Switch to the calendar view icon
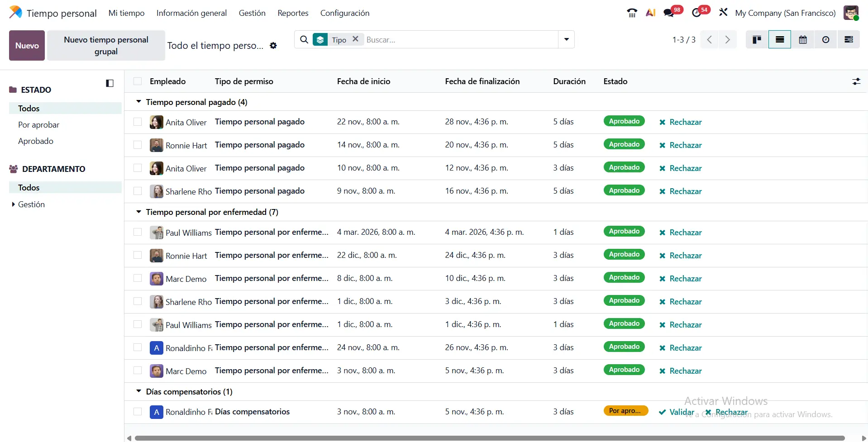The height and width of the screenshot is (442, 868). tap(802, 40)
